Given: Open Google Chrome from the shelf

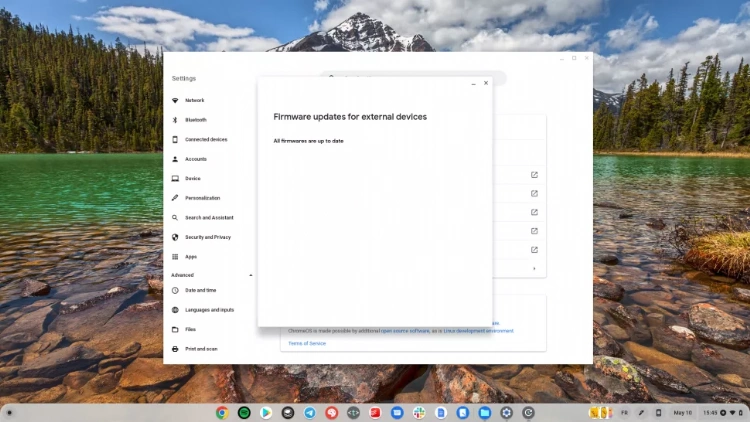Looking at the screenshot, I should (222, 412).
